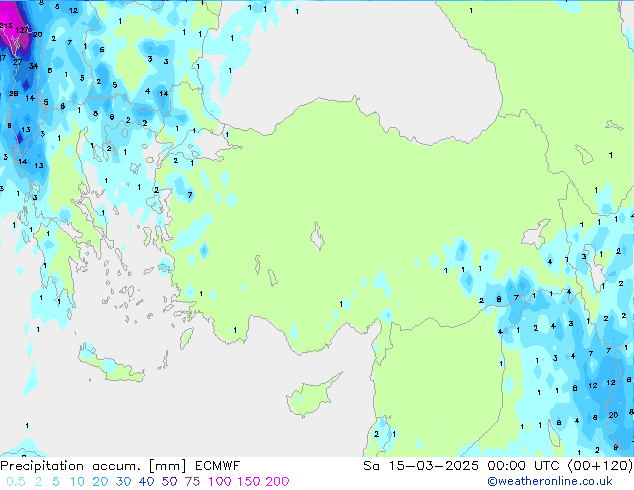Image resolution: width=634 pixels, height=490 pixels.
Task: Click the 27 precipitation value on the map
Action: (17, 62)
